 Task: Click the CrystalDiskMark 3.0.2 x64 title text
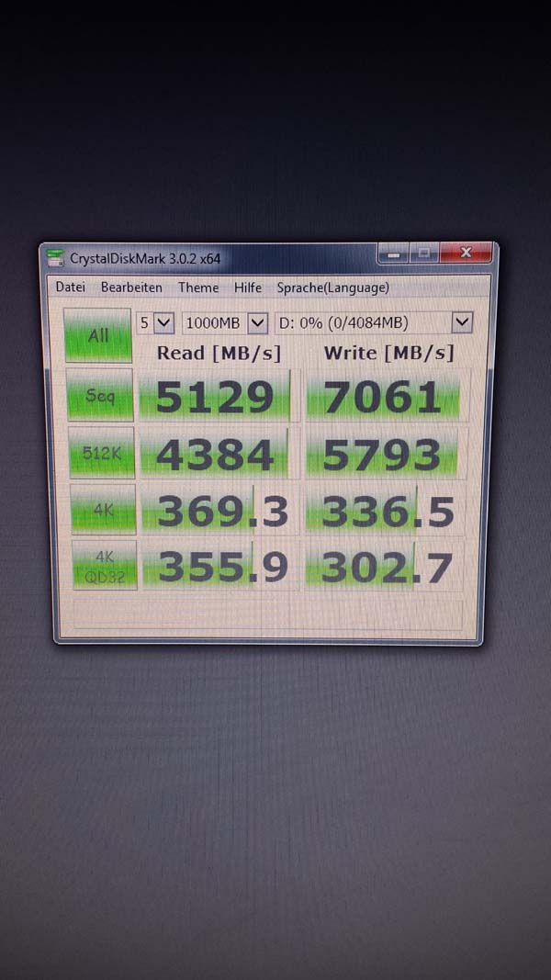(145, 258)
